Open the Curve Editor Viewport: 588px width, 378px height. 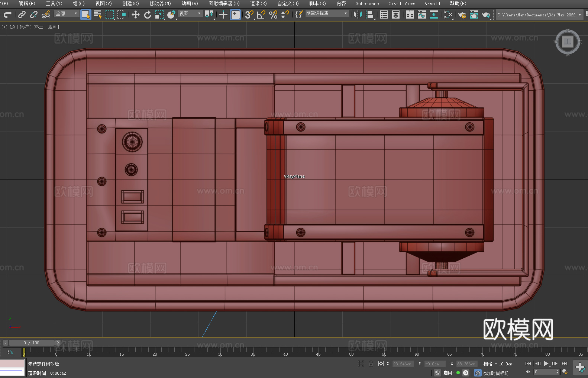coord(421,14)
